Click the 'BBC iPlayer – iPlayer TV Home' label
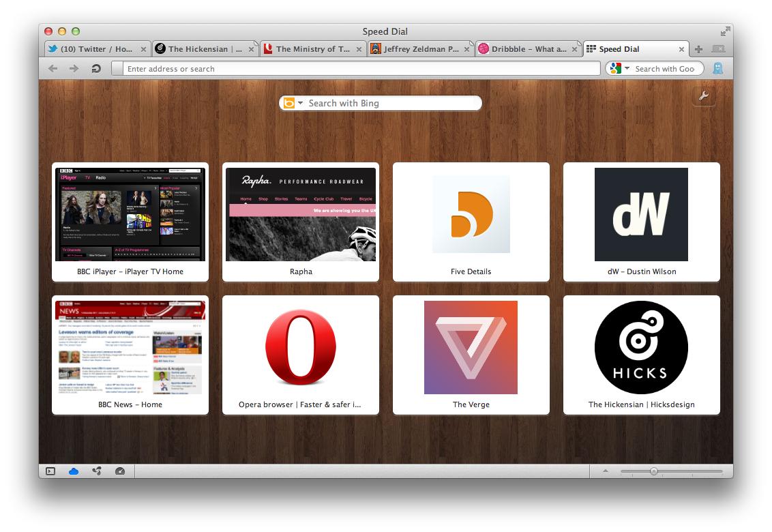Viewport: 772px width, 532px height. click(130, 271)
